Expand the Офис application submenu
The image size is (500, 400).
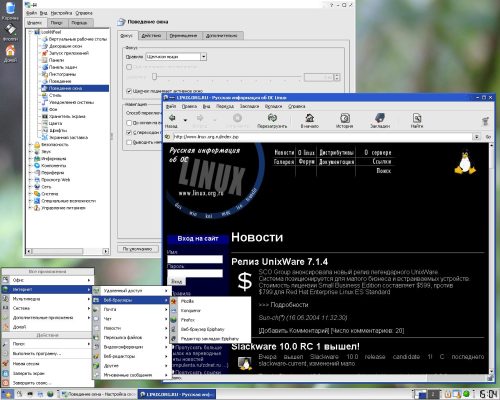pyautogui.click(x=47, y=280)
